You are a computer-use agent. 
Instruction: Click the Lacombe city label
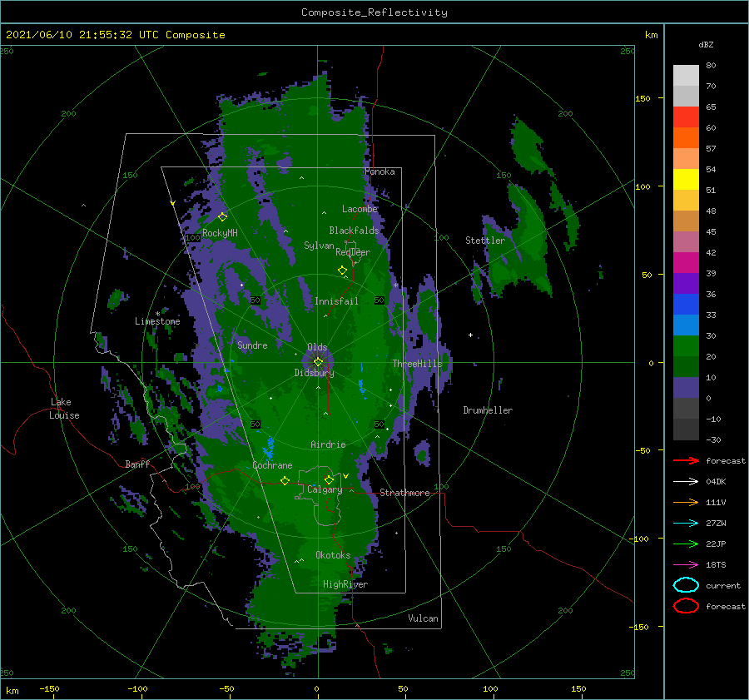pos(360,209)
